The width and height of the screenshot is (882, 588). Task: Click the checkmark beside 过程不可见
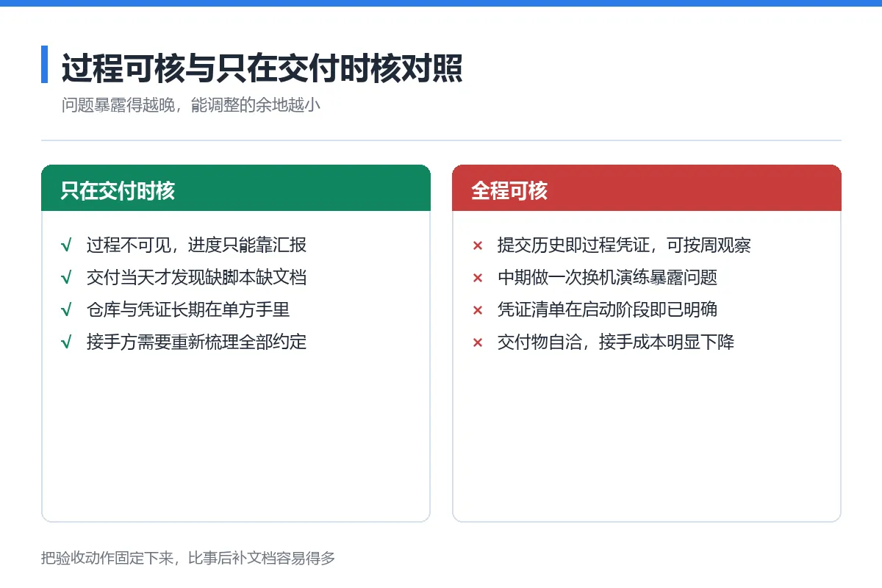[66, 245]
